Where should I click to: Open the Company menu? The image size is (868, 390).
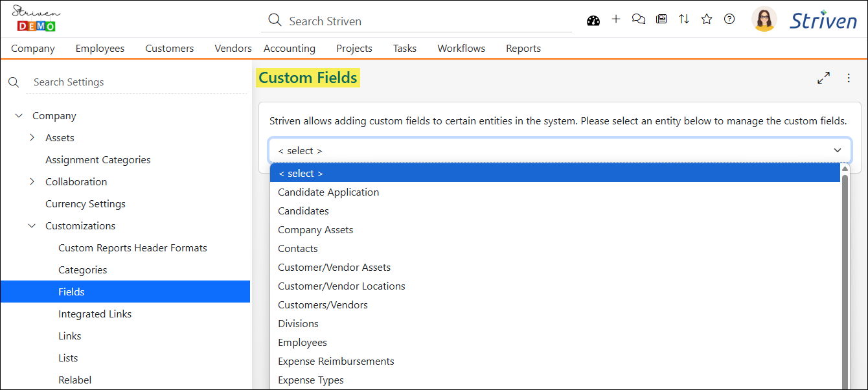pos(33,49)
